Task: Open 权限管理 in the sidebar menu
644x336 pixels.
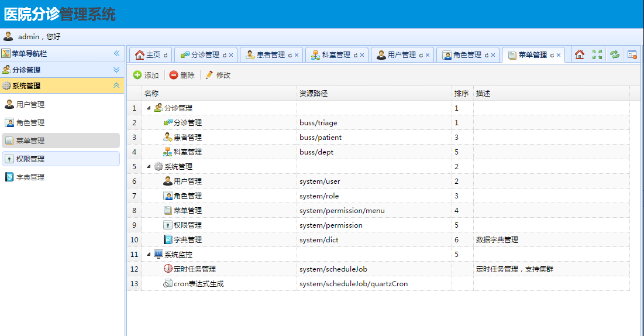Action: tap(30, 159)
